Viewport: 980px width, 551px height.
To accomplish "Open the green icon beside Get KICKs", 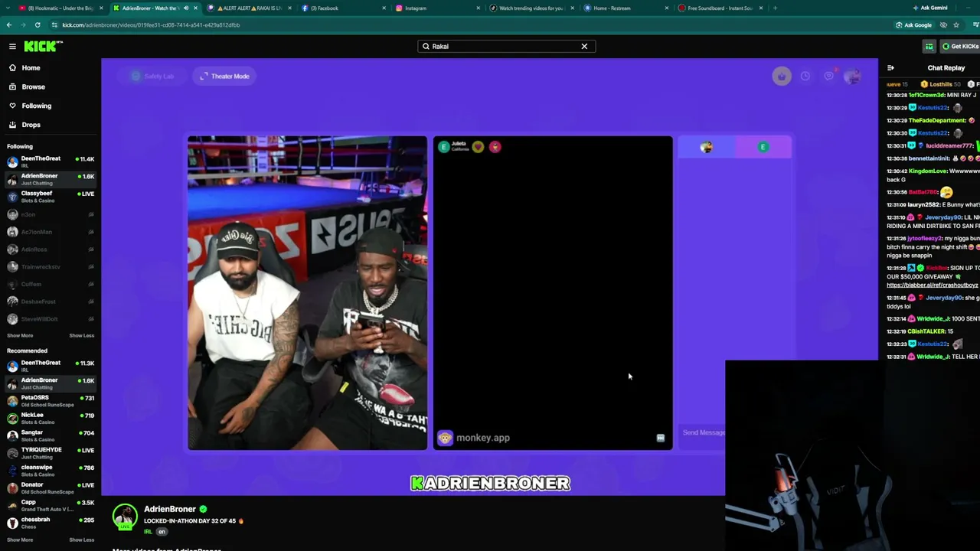I will point(929,46).
